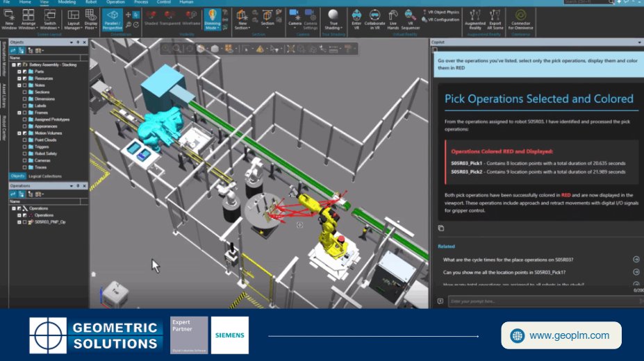Open Connector for Omniverse
644x361 pixels.
[x=520, y=19]
